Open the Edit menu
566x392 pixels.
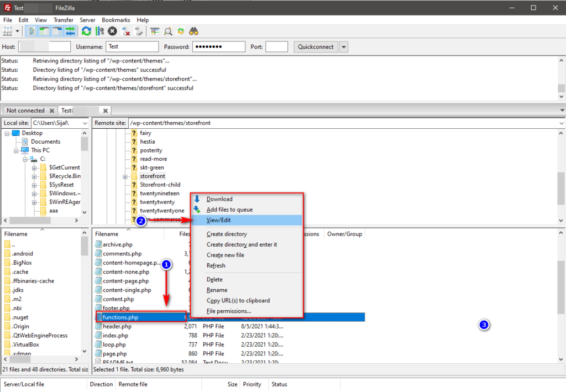(23, 20)
